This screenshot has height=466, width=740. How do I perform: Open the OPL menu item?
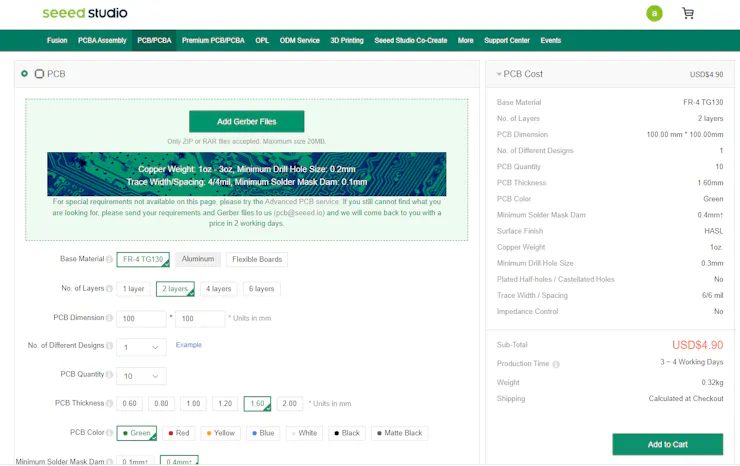(262, 41)
